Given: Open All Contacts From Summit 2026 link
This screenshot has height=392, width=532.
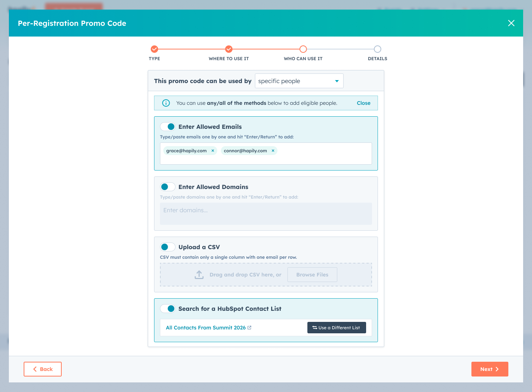Looking at the screenshot, I should point(206,328).
